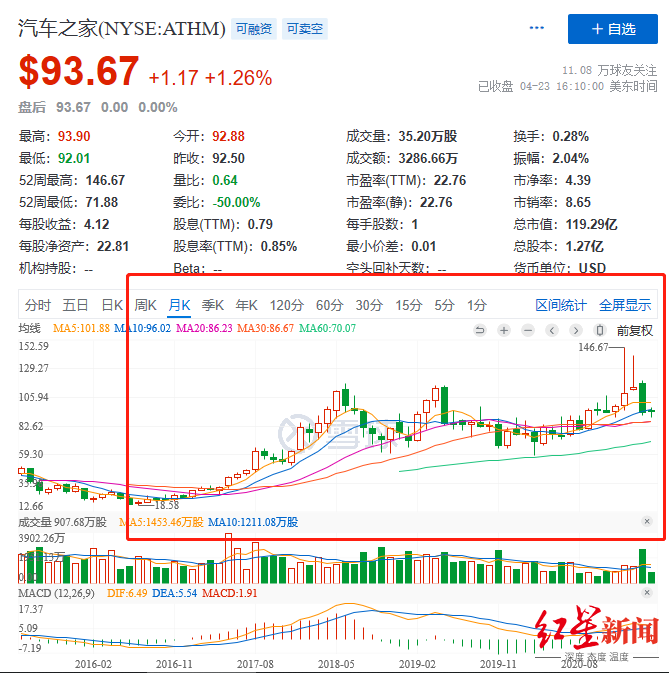The width and height of the screenshot is (669, 673).
Task: Click the MA20:86.23 moving average label
Action: [204, 328]
